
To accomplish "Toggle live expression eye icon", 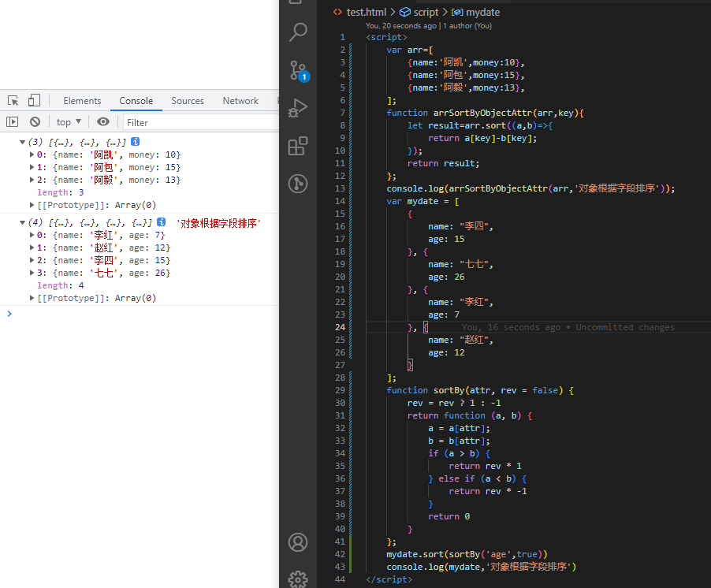I will [103, 122].
